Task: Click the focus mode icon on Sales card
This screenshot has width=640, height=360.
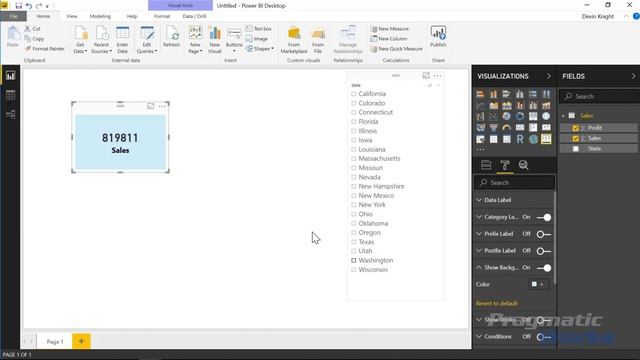Action: click(151, 106)
